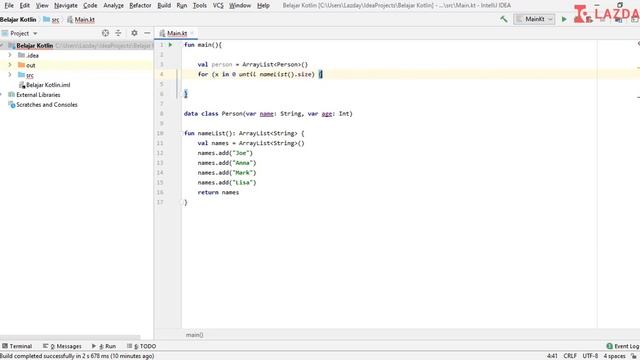The image size is (640, 360).
Task: Open the Edit menu
Action: [x=24, y=5]
